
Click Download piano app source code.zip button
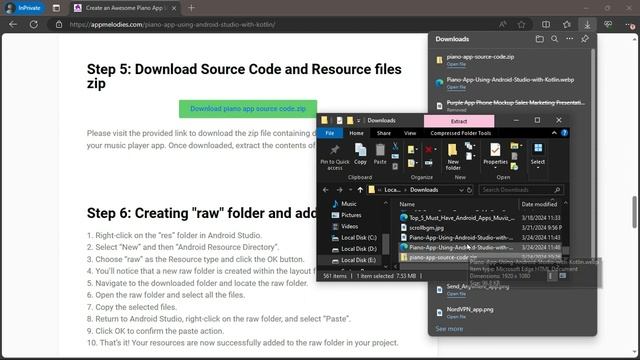248,109
